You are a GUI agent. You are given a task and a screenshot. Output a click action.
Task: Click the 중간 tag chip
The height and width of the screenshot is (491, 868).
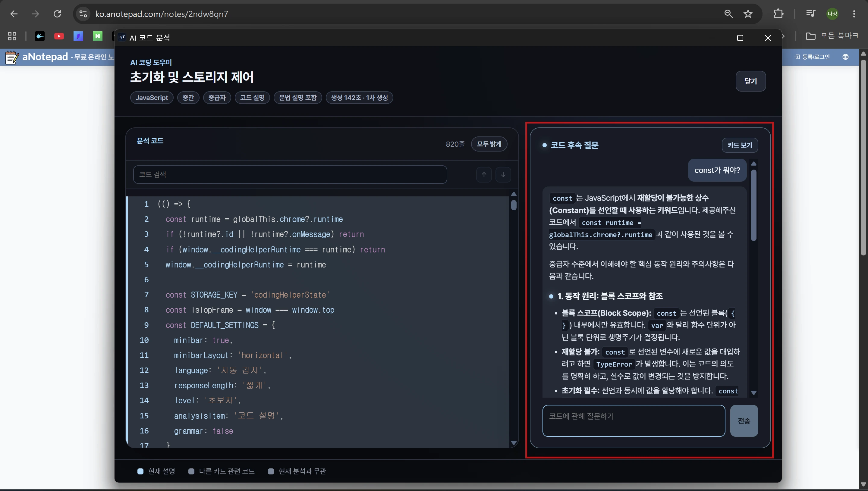click(188, 98)
